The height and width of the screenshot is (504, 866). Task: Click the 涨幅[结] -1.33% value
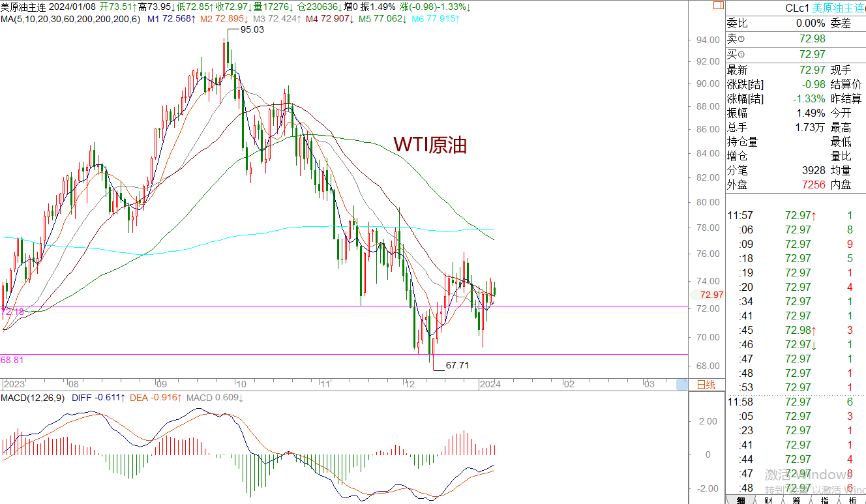tap(809, 99)
